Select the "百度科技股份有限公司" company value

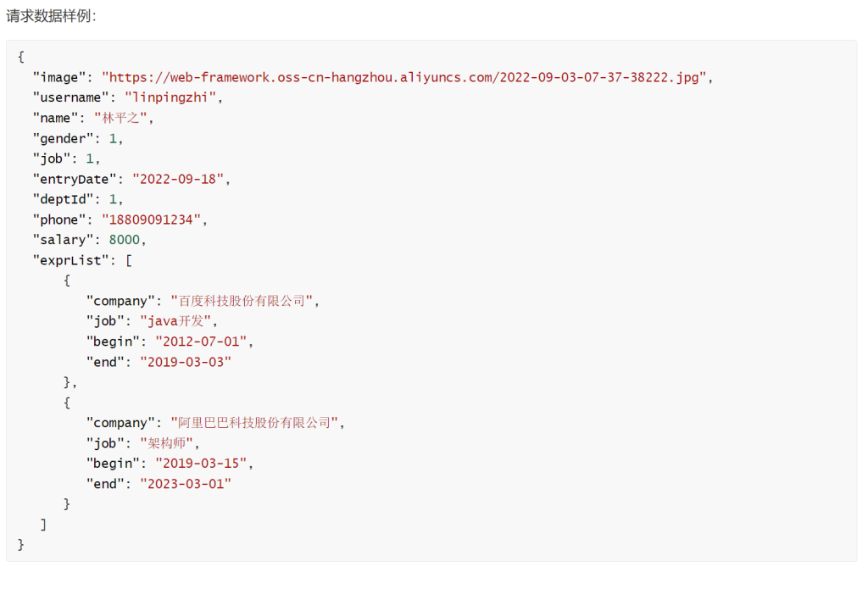coord(242,301)
